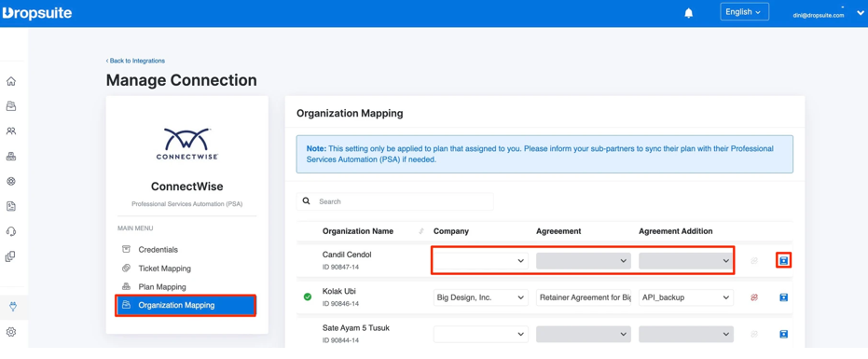Click the Manage Connection page title
868x359 pixels.
(182, 80)
